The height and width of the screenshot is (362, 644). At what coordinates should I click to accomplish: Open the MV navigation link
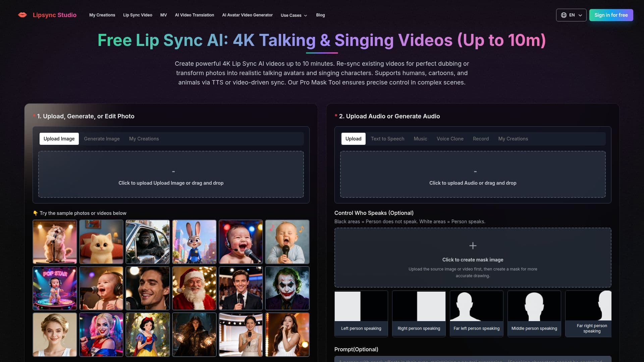click(163, 15)
